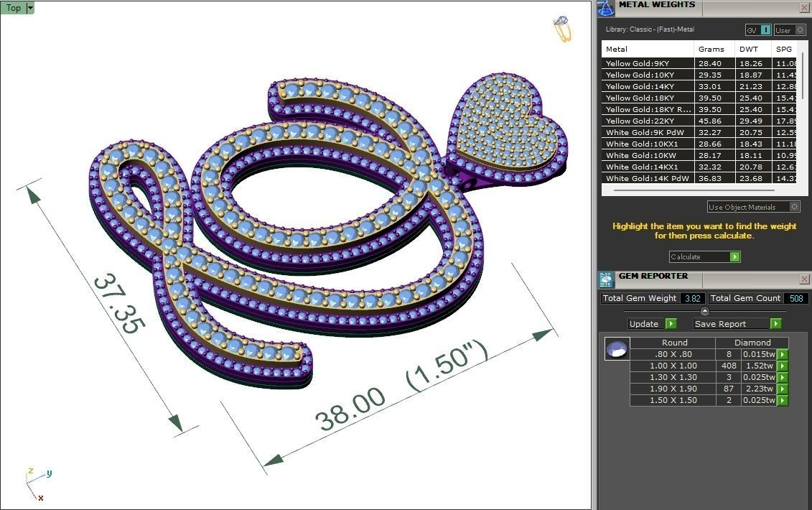Click the 1.50 X 1.50 size cell
Viewport: 812px width, 510px height.
point(673,400)
